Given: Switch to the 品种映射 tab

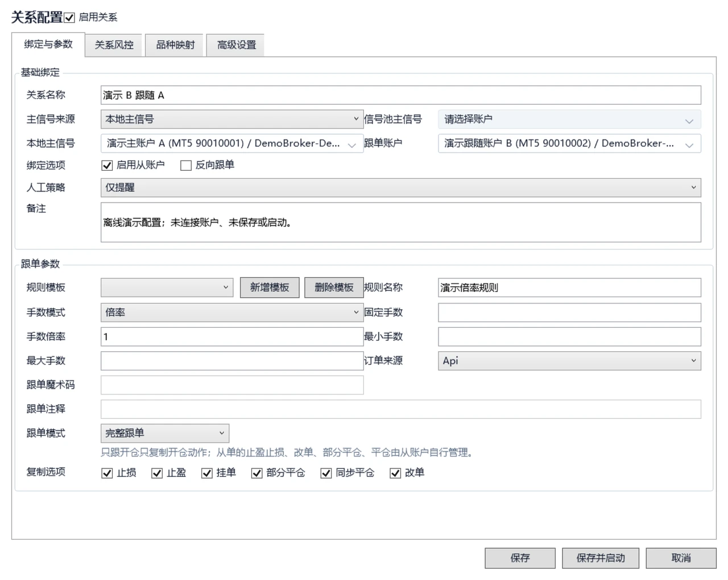Looking at the screenshot, I should 175,45.
